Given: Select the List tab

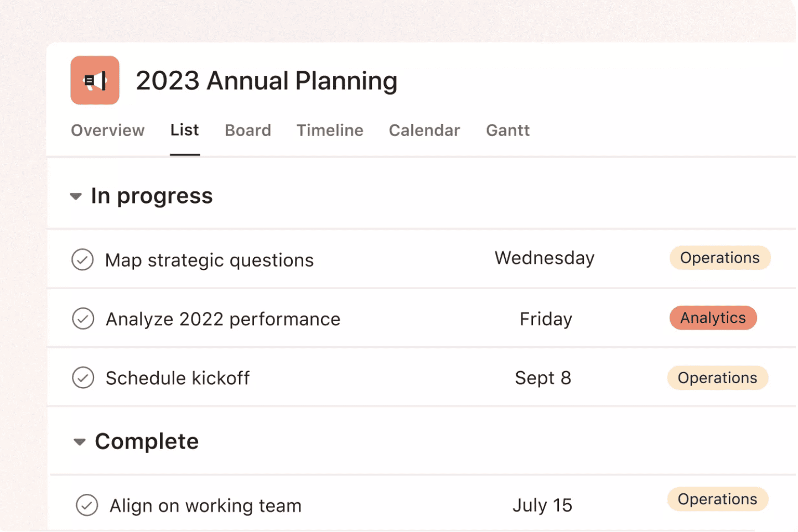Looking at the screenshot, I should coord(184,130).
